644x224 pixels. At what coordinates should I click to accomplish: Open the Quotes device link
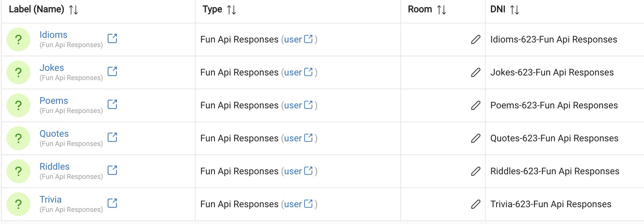(54, 133)
